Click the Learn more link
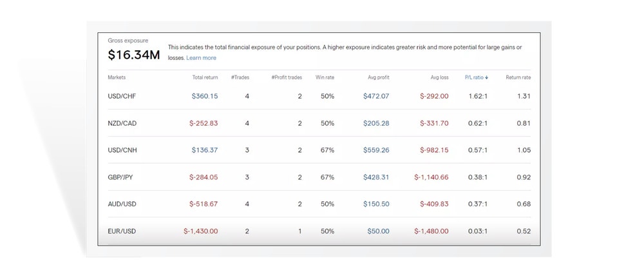The width and height of the screenshot is (644, 267). pos(201,58)
